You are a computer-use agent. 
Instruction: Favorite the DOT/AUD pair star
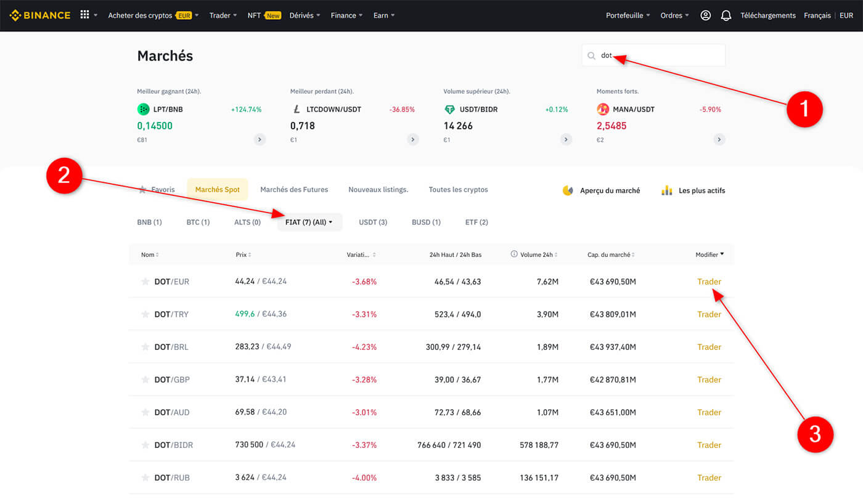click(x=145, y=412)
